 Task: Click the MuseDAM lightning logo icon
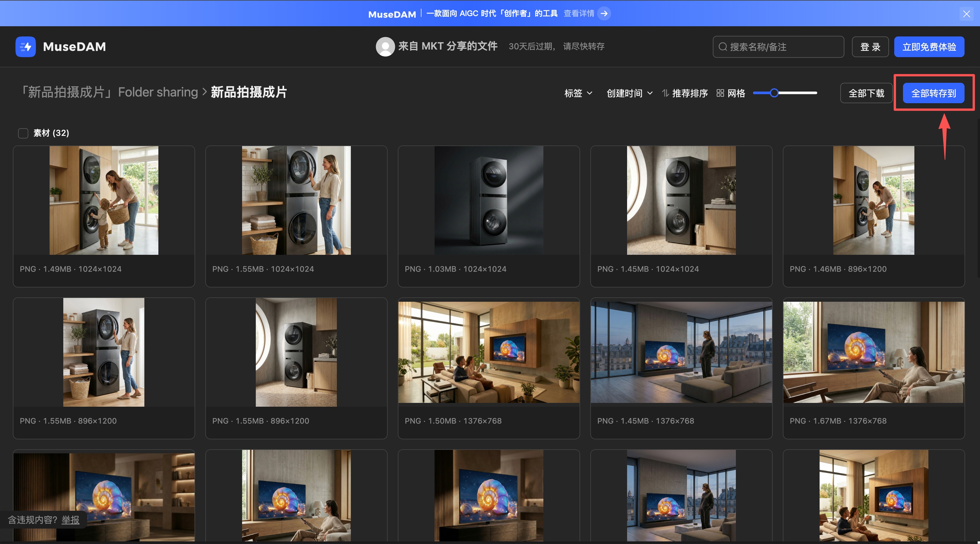tap(25, 47)
